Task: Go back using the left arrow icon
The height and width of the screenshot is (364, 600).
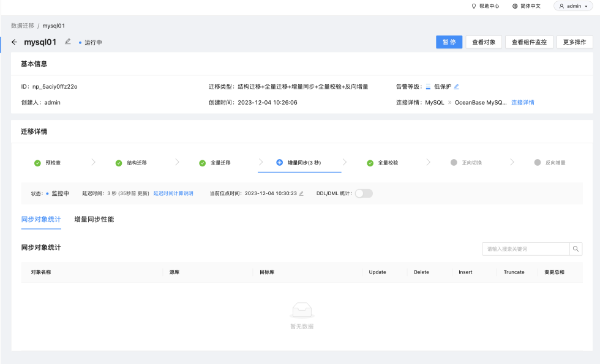Action: 14,42
